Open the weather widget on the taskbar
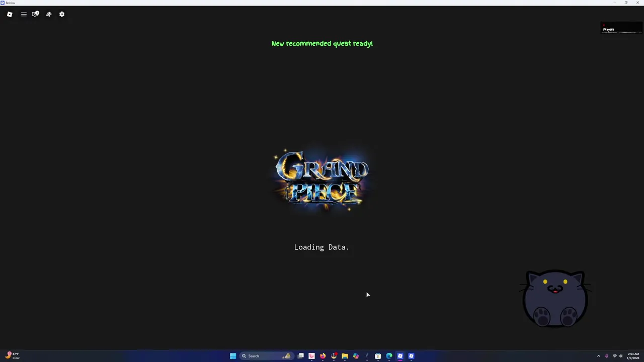Screen dimensions: 644x362 (x=13, y=356)
